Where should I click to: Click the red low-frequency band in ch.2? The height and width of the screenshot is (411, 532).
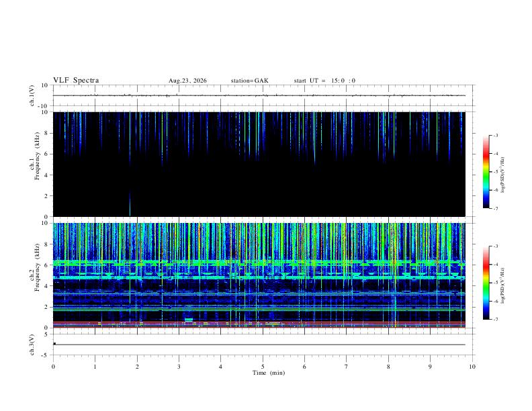tap(259, 324)
